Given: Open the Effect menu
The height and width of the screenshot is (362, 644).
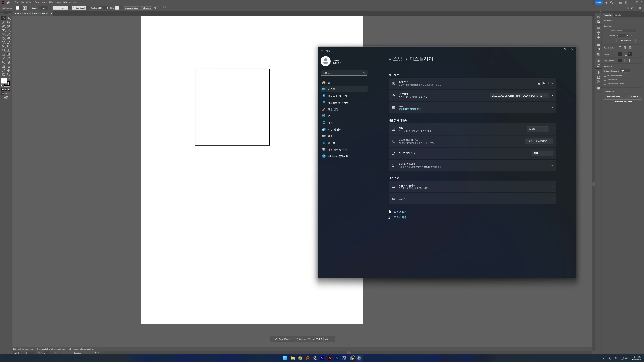Looking at the screenshot, I should [51, 2].
